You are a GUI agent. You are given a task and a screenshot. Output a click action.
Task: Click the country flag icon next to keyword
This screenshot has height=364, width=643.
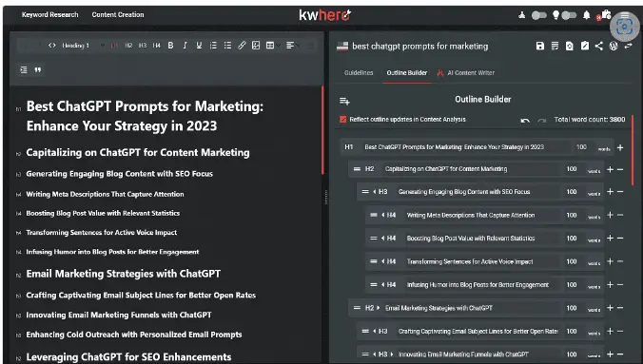click(342, 47)
